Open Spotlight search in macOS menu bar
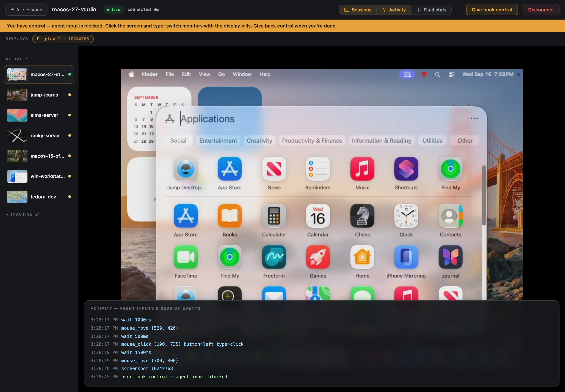The image size is (565, 392). coord(437,75)
